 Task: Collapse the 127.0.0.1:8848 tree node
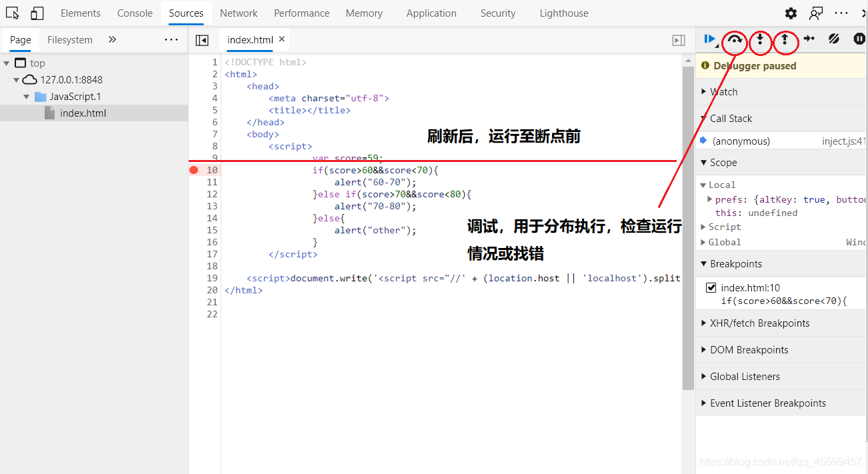pos(17,80)
